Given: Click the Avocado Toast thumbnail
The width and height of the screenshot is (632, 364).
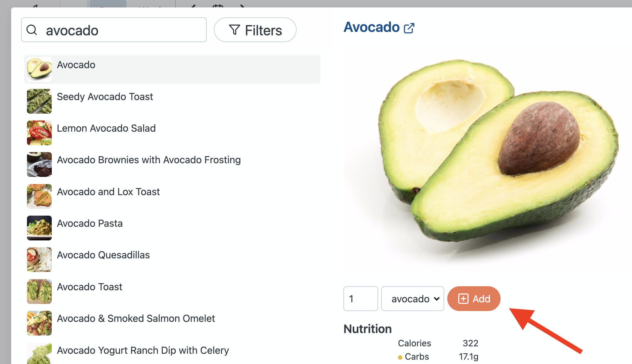Looking at the screenshot, I should (x=39, y=291).
